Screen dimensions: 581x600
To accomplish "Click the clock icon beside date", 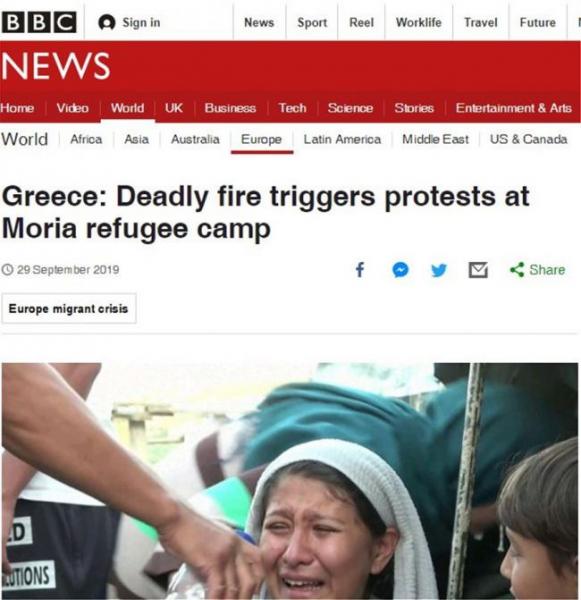I will coord(7,270).
